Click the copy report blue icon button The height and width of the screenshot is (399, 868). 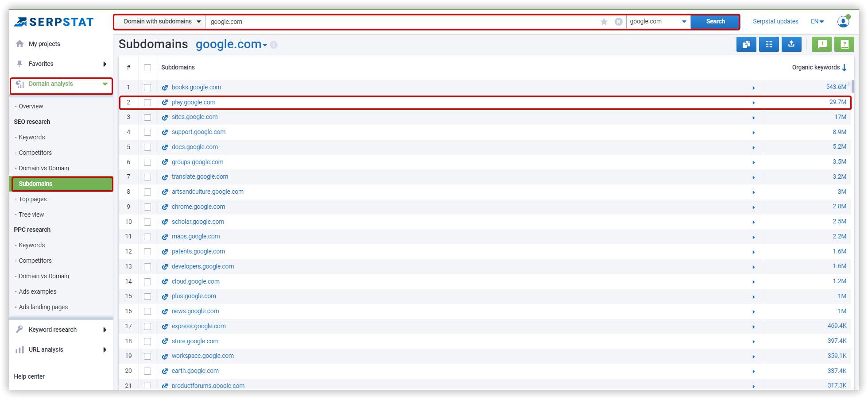coord(746,44)
